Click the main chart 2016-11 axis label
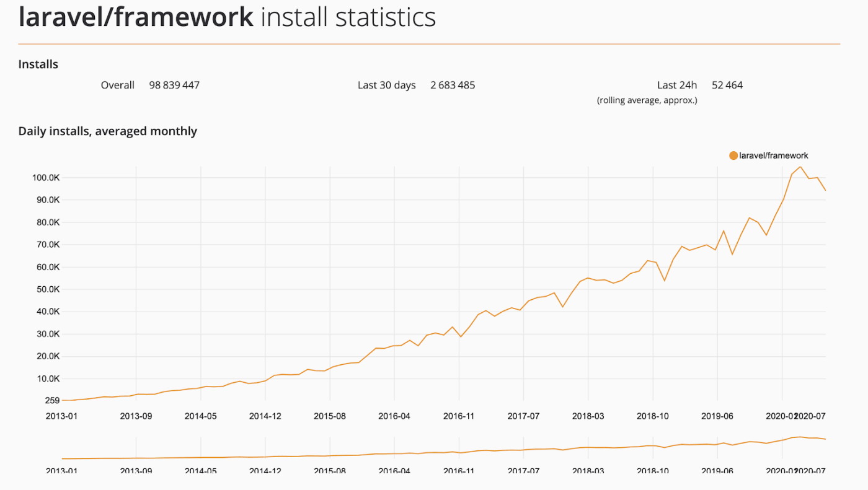 click(459, 416)
